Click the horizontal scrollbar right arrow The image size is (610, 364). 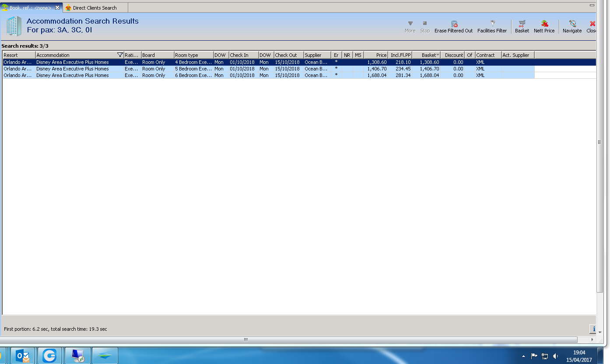pos(592,339)
